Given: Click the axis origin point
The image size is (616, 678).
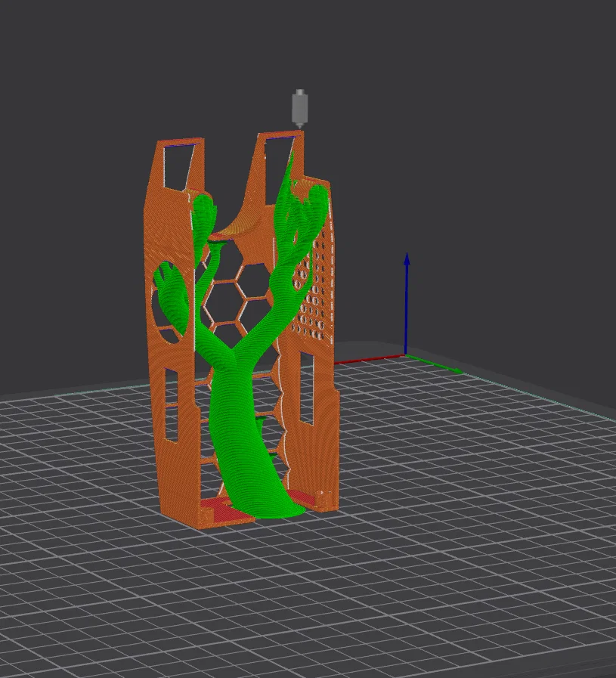Looking at the screenshot, I should click(406, 356).
